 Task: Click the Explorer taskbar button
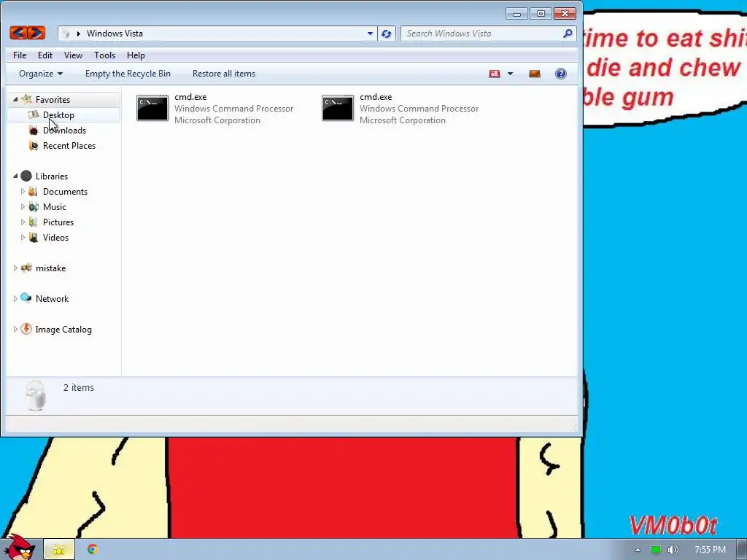coord(59,550)
